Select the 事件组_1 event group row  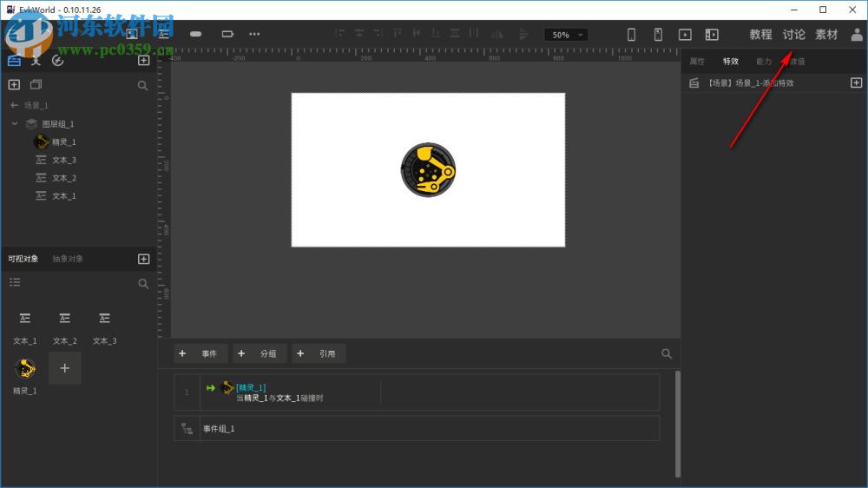click(417, 429)
